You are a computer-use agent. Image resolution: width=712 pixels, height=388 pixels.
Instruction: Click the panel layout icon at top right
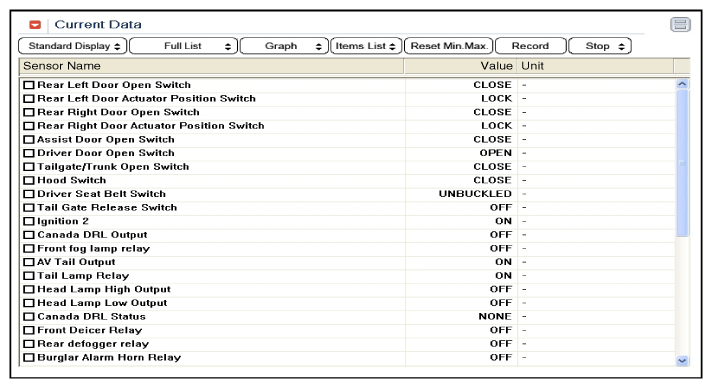pyautogui.click(x=680, y=25)
